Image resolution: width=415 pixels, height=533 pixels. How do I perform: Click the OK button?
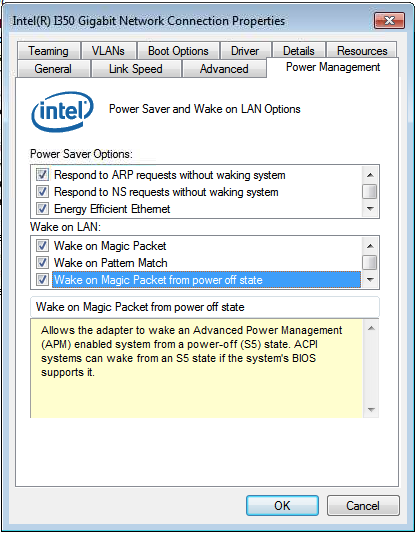282,506
